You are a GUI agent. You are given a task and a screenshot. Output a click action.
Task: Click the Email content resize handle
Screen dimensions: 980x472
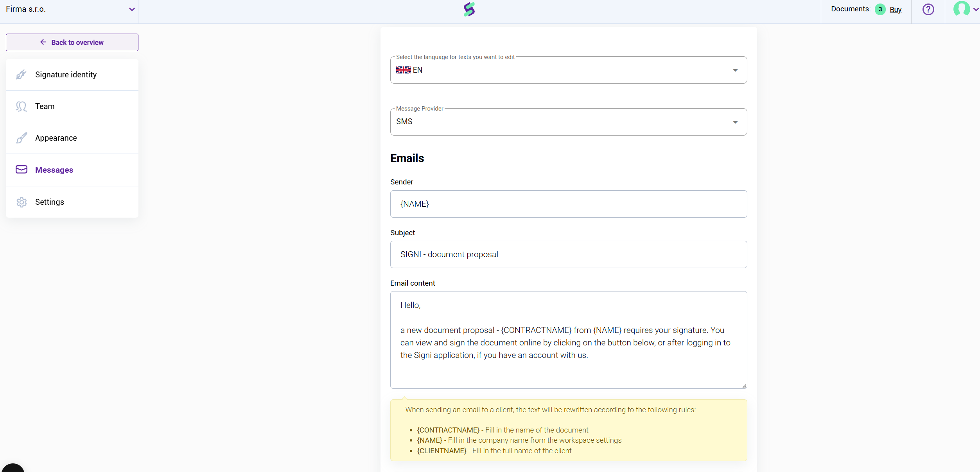744,386
